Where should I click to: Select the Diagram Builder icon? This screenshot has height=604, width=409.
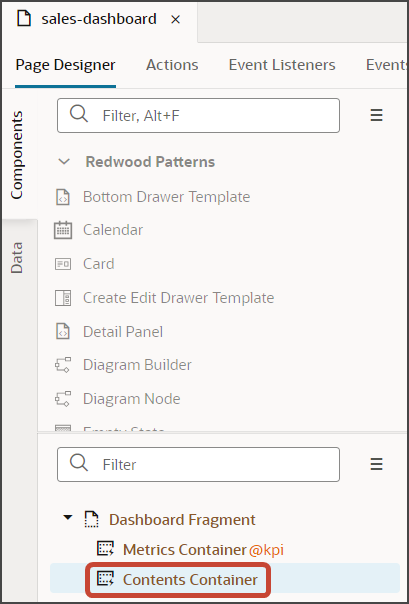point(63,365)
